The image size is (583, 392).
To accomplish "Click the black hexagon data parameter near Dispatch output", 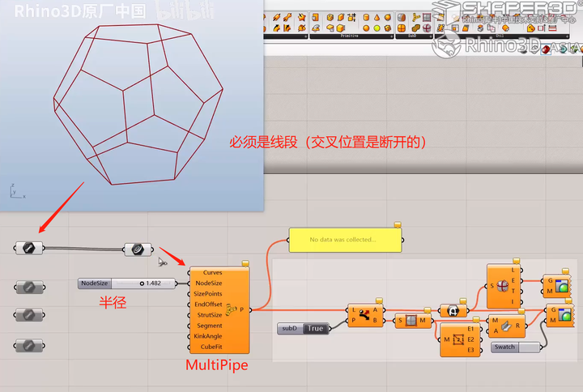I will tap(453, 310).
